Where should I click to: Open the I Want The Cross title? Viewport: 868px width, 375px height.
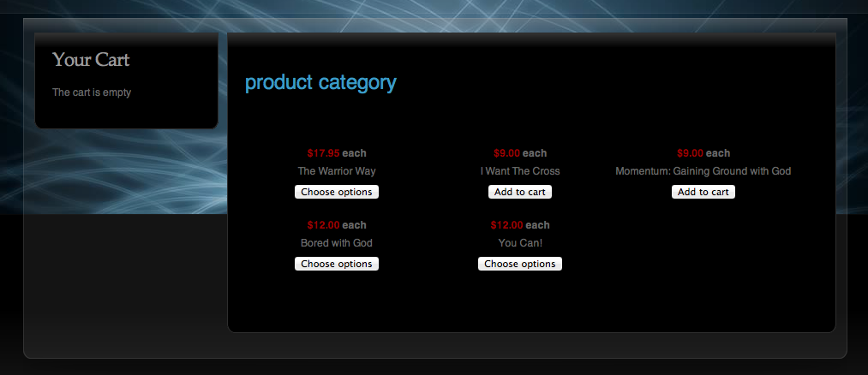click(520, 171)
